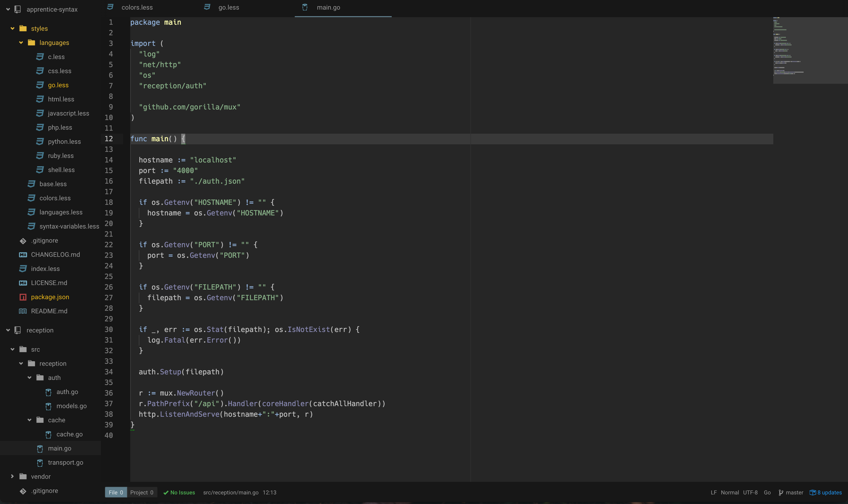Toggle the File 0 linter scope
Viewport: 848px width, 504px height.
pos(116,492)
